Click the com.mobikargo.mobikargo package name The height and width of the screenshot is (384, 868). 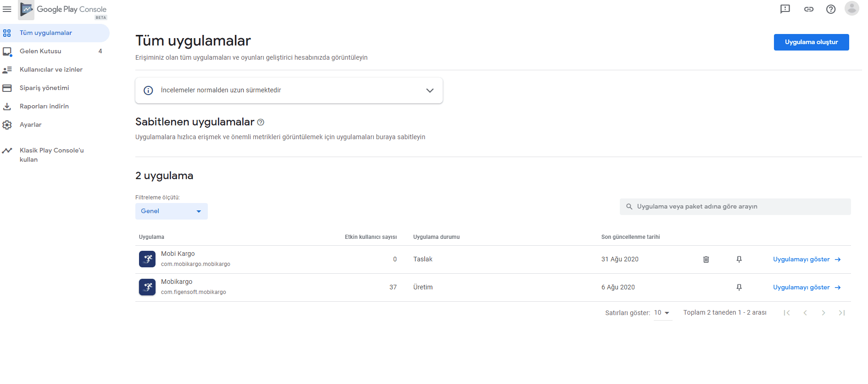pyautogui.click(x=195, y=264)
